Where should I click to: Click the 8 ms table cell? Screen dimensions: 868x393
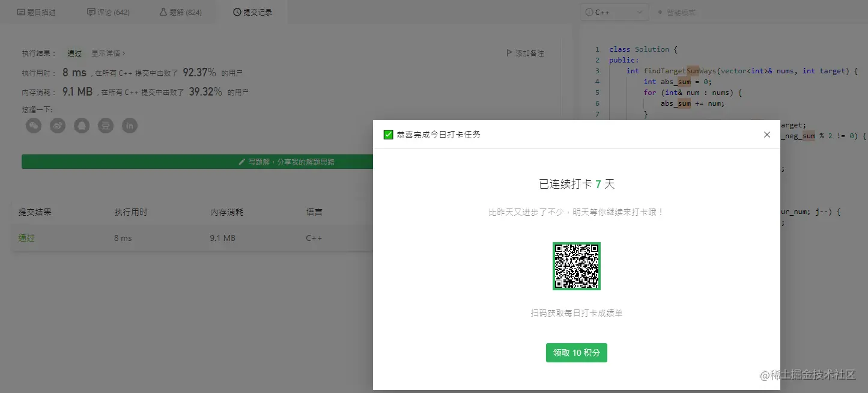coord(123,238)
